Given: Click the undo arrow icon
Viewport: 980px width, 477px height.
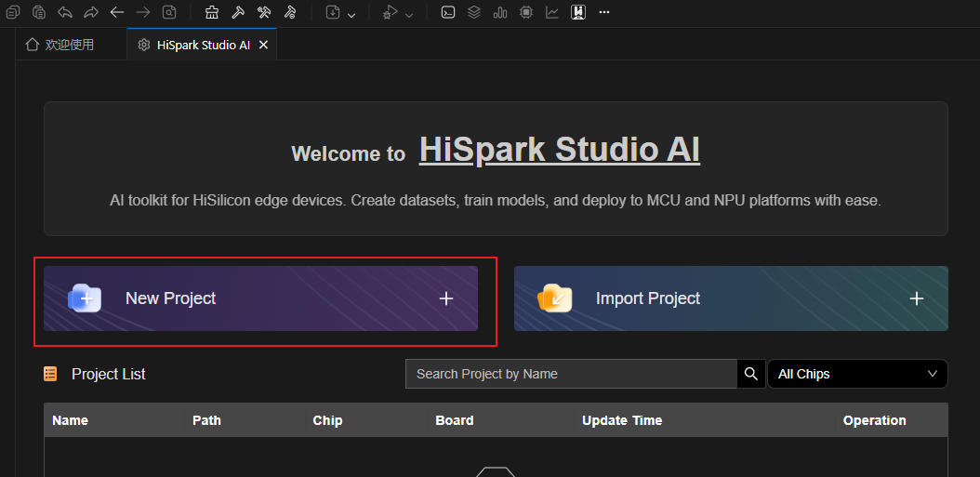Looking at the screenshot, I should pyautogui.click(x=65, y=12).
